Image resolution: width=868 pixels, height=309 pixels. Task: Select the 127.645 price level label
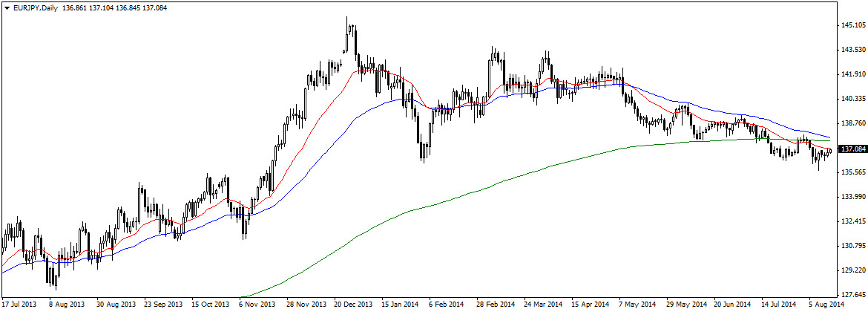coord(853,294)
